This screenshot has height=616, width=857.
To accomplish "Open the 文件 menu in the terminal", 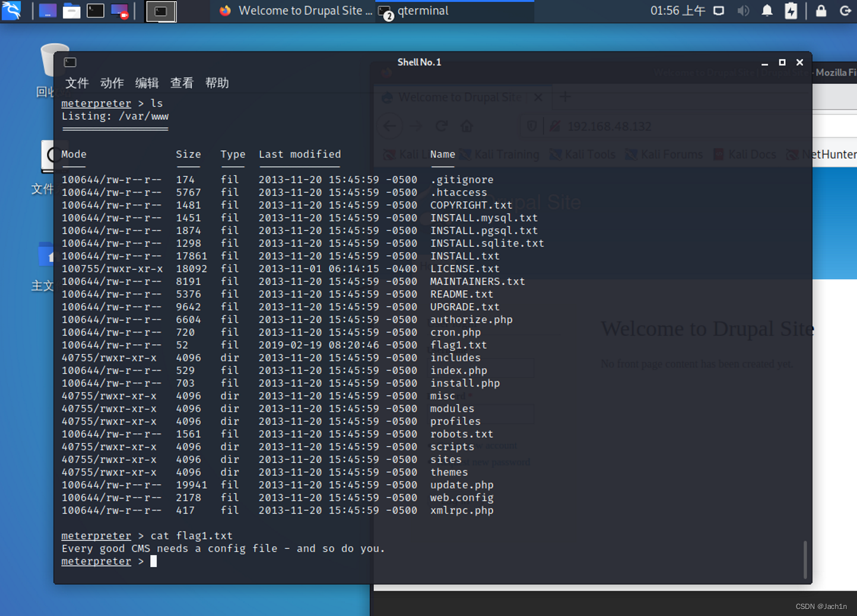I will (x=77, y=83).
